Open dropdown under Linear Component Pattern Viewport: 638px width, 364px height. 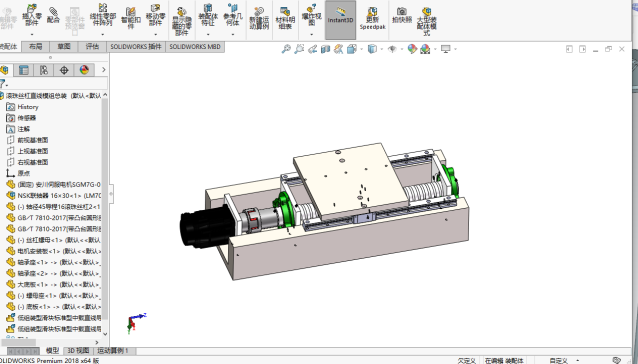point(103,35)
